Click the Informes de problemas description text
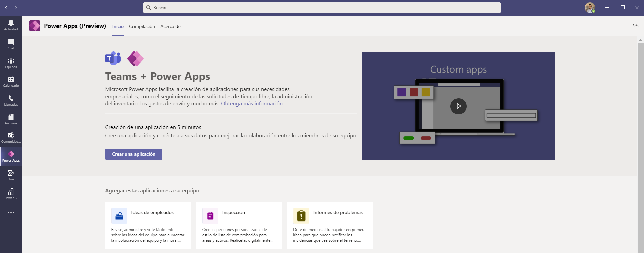644x253 pixels. pyautogui.click(x=329, y=235)
